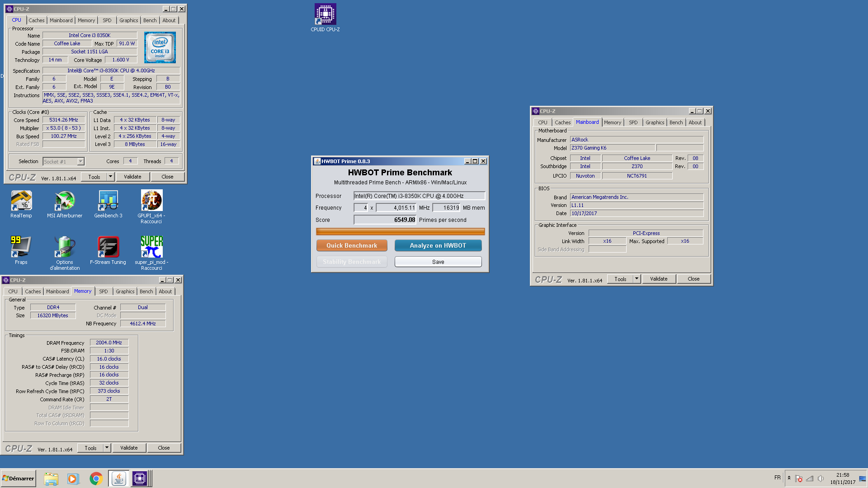Select Memory tab in top-left CPU-Z window
Screen dimensions: 868x488
coord(86,20)
